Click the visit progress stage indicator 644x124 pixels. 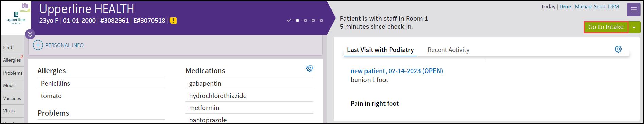[x=305, y=21]
